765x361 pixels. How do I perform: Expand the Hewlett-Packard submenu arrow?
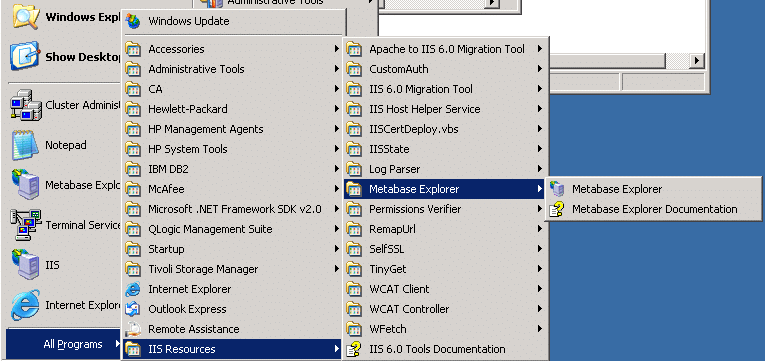337,109
